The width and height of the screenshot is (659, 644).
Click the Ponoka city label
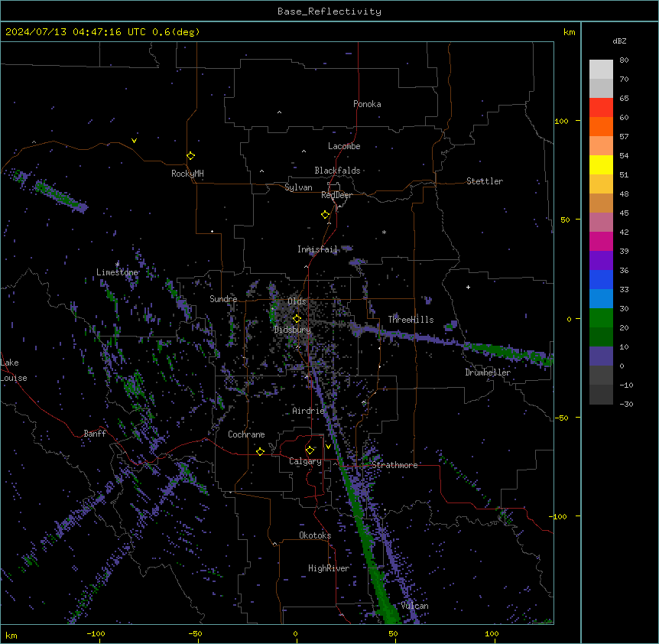367,104
